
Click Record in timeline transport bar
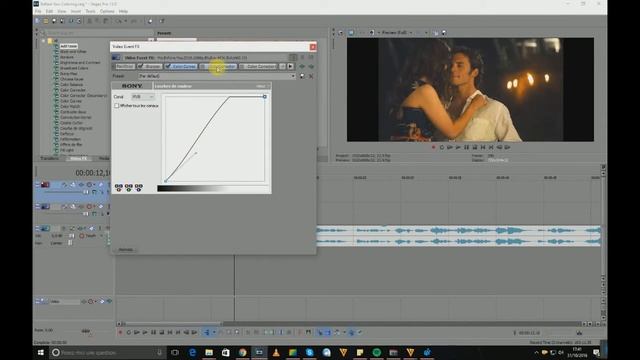coord(120,333)
